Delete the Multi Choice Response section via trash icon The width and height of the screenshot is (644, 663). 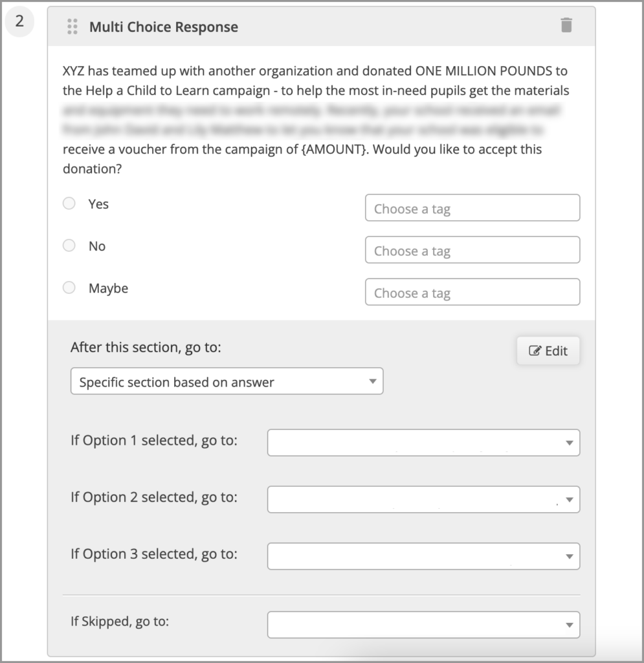[x=566, y=25]
